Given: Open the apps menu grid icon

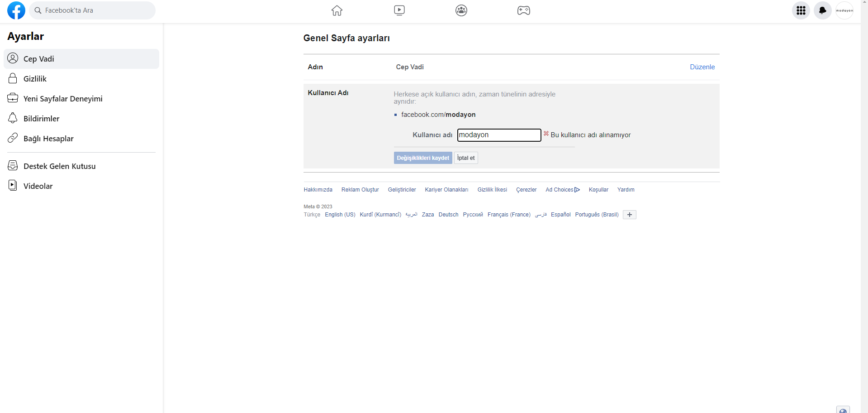Looking at the screenshot, I should click(x=801, y=10).
